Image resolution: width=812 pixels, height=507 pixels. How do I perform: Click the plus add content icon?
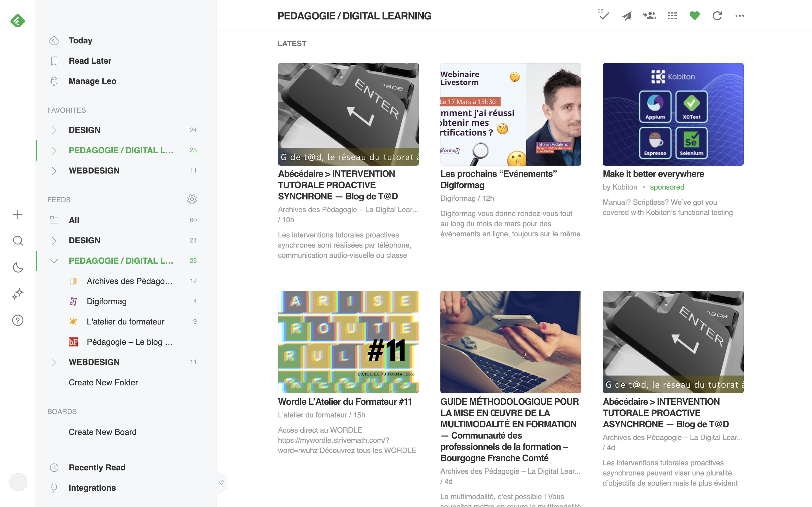pyautogui.click(x=18, y=214)
